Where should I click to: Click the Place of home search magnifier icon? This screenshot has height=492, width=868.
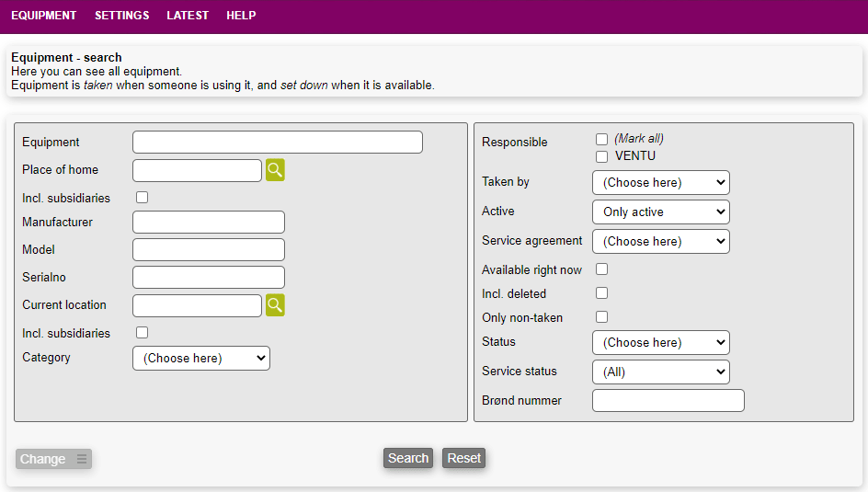[275, 170]
